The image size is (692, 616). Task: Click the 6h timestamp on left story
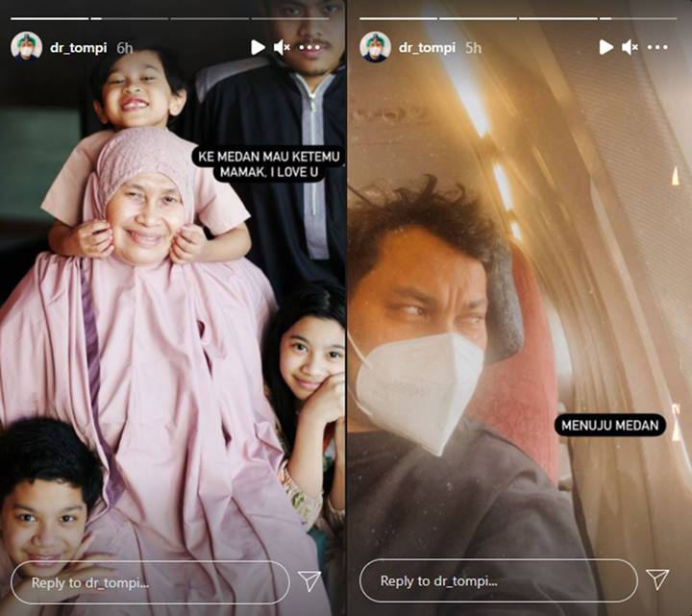[x=124, y=48]
